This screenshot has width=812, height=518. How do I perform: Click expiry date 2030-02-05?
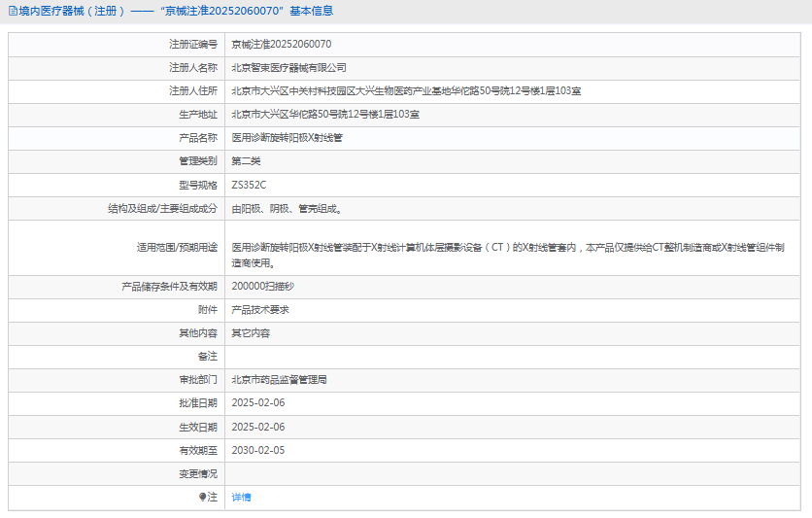click(258, 450)
